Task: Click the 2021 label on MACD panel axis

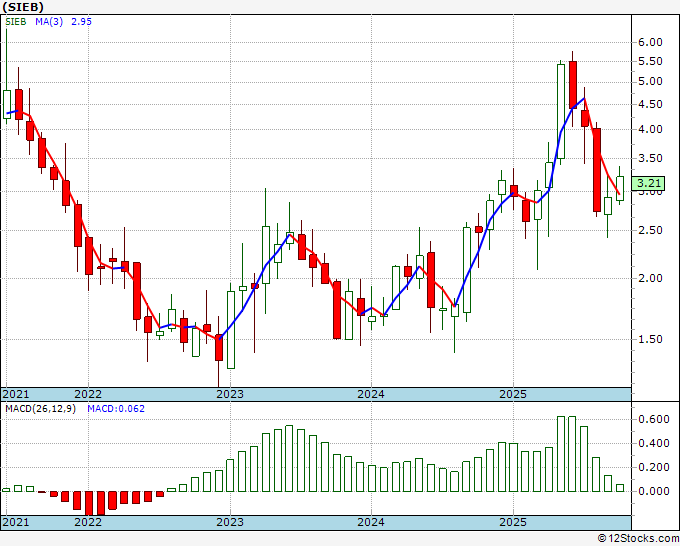Action: click(x=16, y=522)
